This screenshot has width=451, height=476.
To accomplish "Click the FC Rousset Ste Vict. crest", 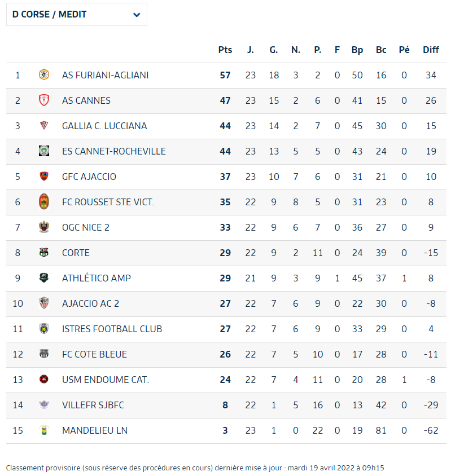I will (44, 201).
